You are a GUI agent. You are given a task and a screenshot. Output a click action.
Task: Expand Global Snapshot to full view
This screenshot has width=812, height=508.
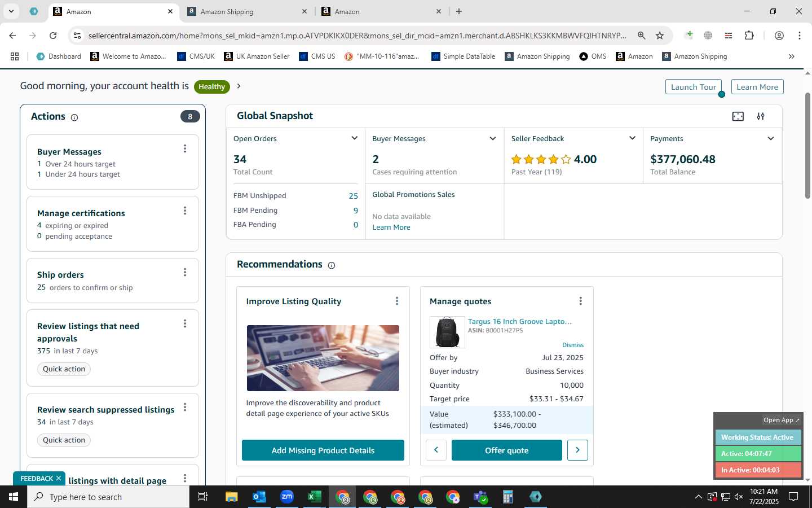pyautogui.click(x=738, y=116)
